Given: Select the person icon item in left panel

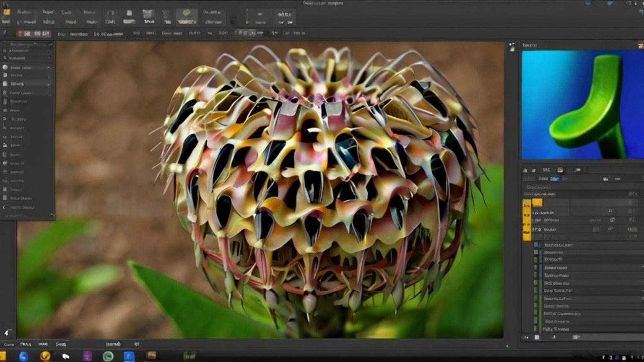Looking at the screenshot, I should point(5,145).
